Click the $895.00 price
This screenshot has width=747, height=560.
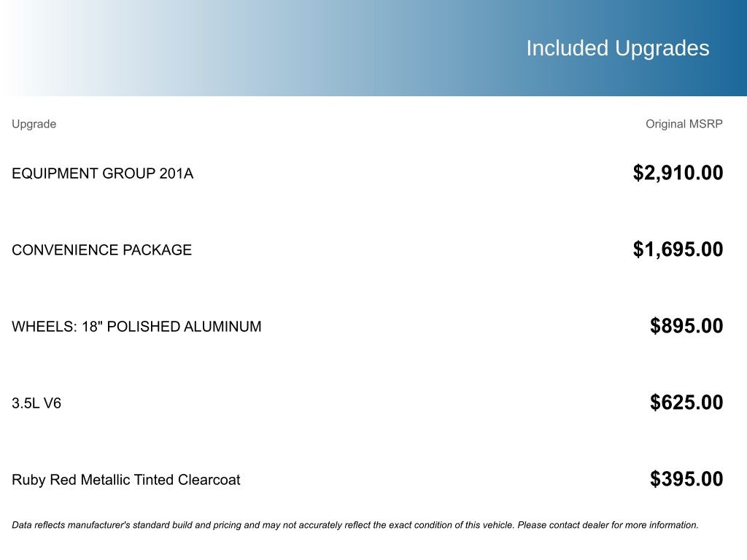pos(686,326)
